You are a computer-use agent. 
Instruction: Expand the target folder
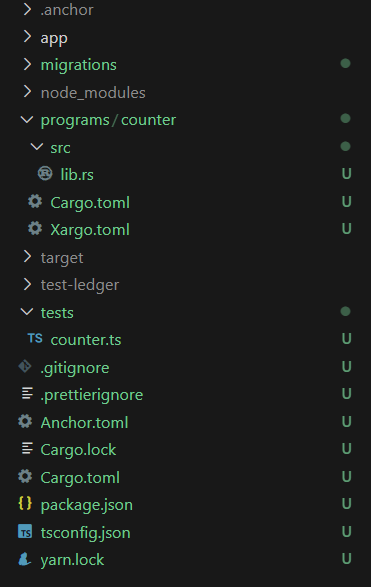pos(27,257)
